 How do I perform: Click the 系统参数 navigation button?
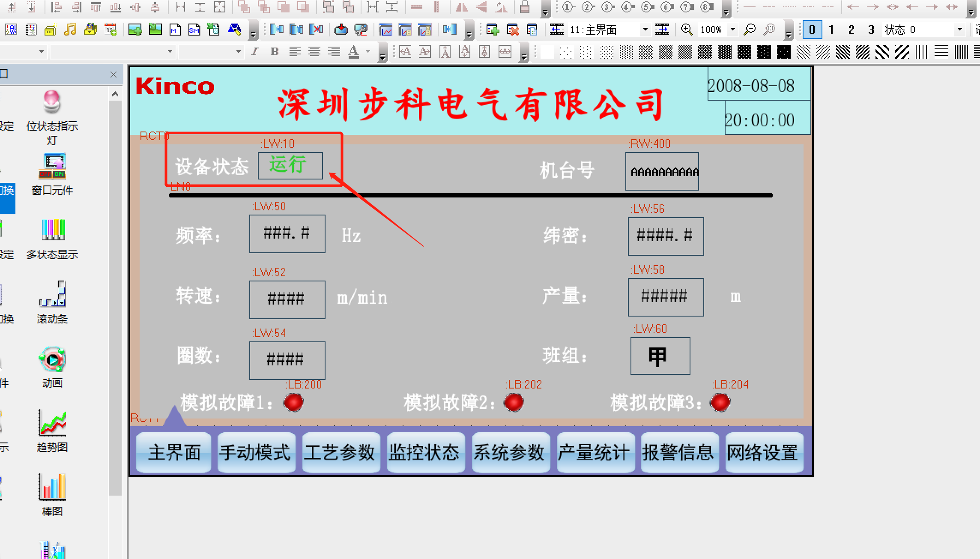tap(511, 452)
